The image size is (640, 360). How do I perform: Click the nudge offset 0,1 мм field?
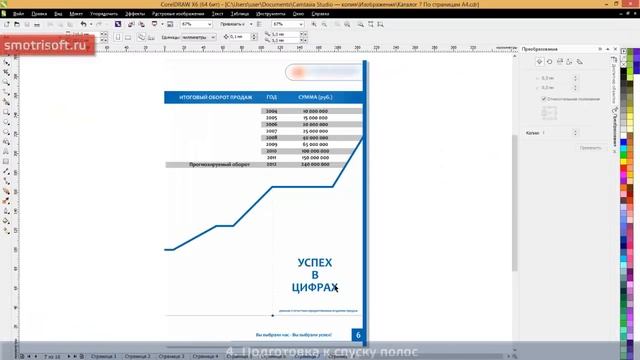[240, 37]
